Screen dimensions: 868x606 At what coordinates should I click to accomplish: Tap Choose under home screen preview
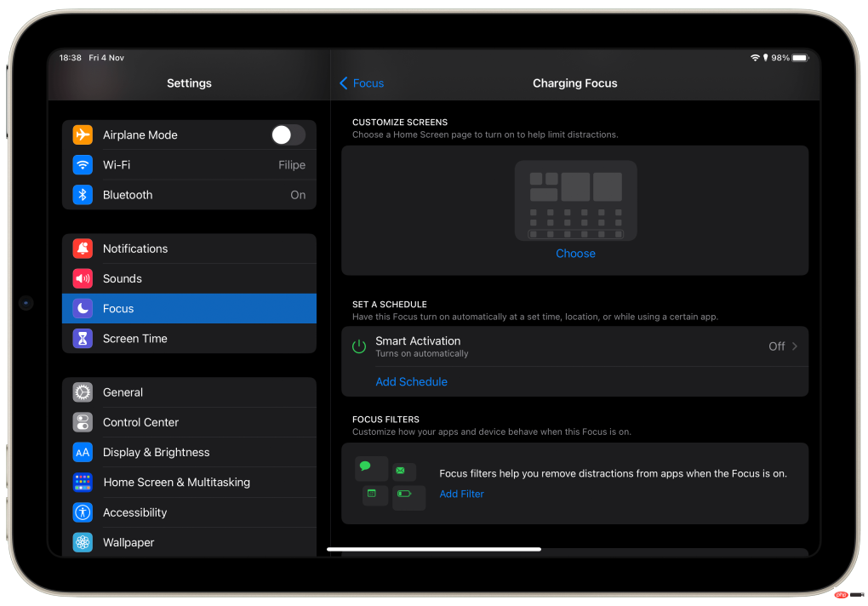575,254
